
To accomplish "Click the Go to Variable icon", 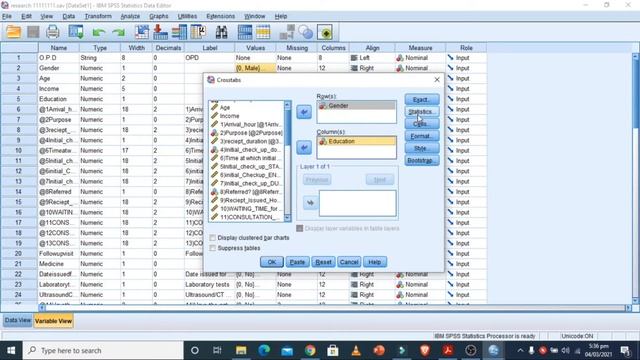I will point(160,32).
